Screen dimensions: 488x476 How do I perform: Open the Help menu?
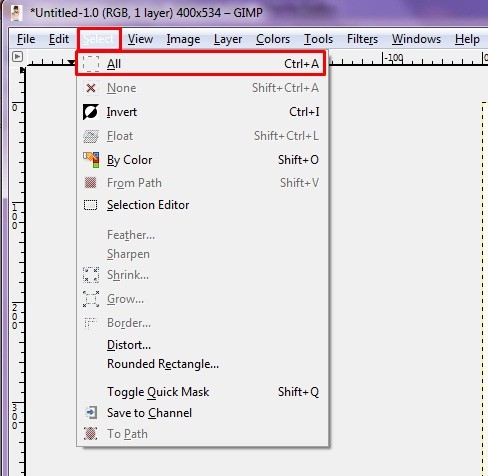click(x=467, y=39)
